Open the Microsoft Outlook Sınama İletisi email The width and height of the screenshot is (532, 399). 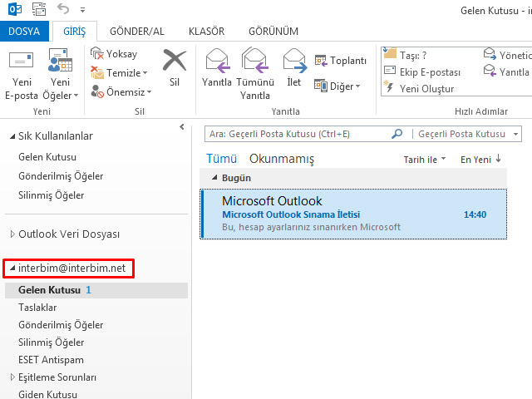[x=352, y=214]
